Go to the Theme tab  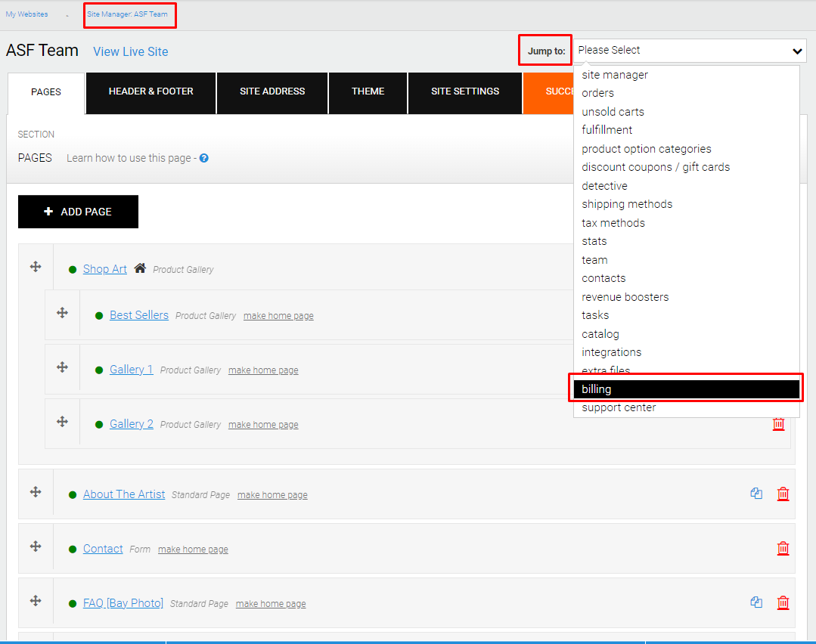point(368,92)
